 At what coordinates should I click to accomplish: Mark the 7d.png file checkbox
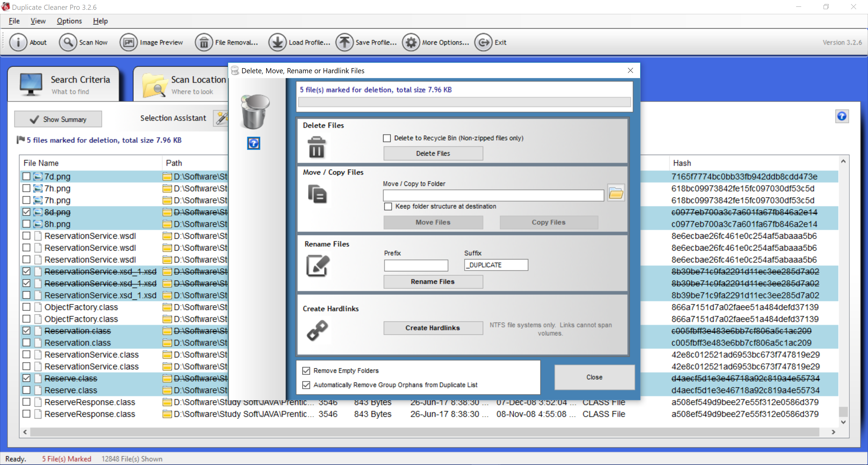pyautogui.click(x=26, y=176)
